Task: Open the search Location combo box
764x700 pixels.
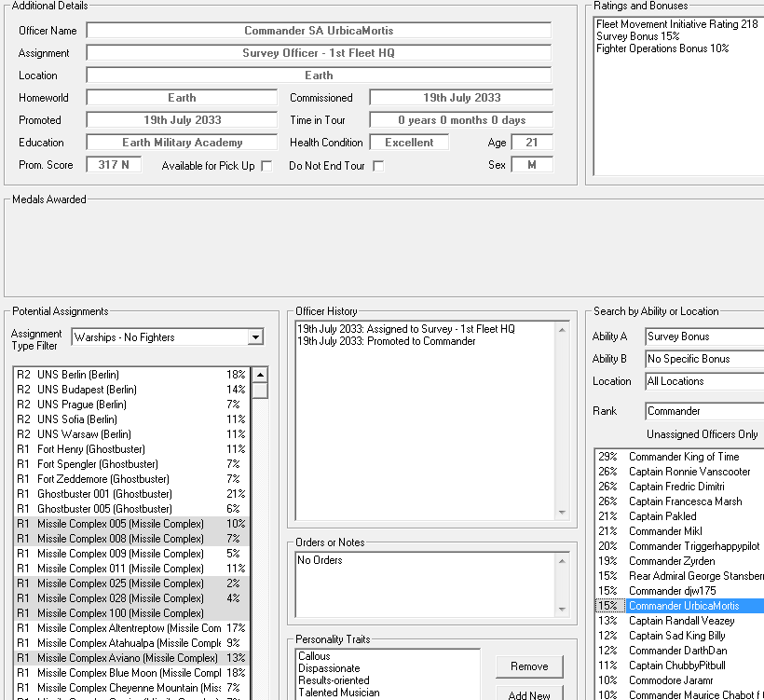Action: click(x=704, y=381)
